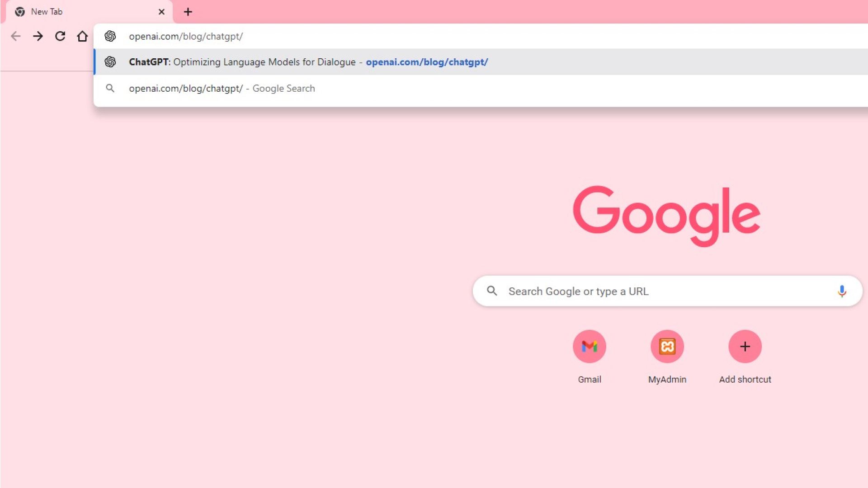The image size is (868, 488).
Task: Click the blue openai.com/blog/chatgpt/ link text
Action: (x=427, y=62)
